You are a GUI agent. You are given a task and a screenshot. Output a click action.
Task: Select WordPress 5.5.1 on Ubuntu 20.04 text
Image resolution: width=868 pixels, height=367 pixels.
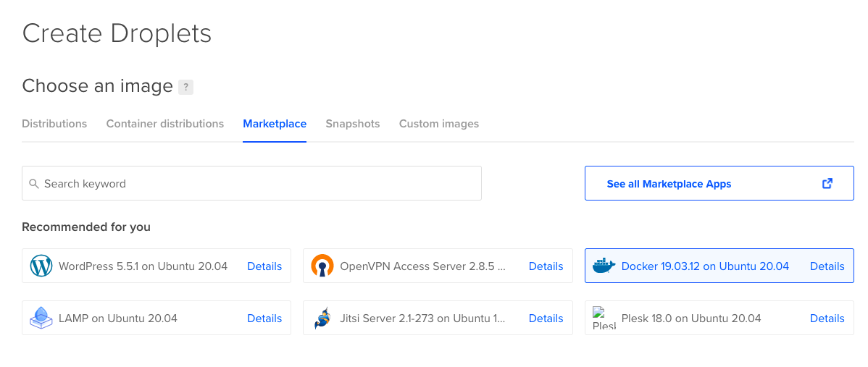(143, 266)
